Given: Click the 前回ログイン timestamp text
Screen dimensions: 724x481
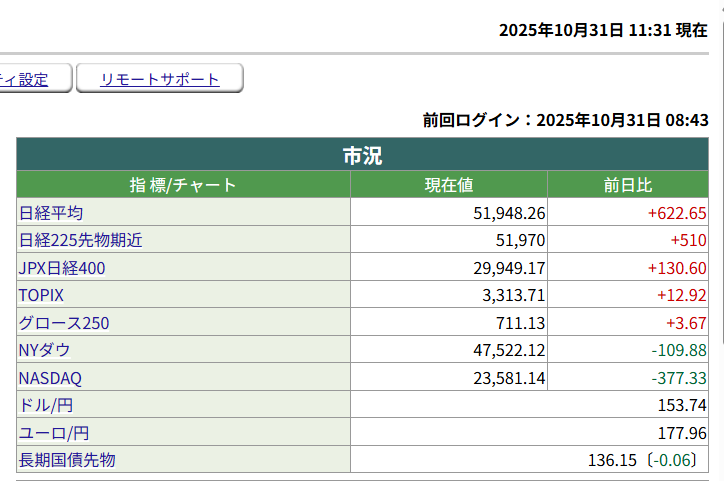Looking at the screenshot, I should tap(565, 120).
